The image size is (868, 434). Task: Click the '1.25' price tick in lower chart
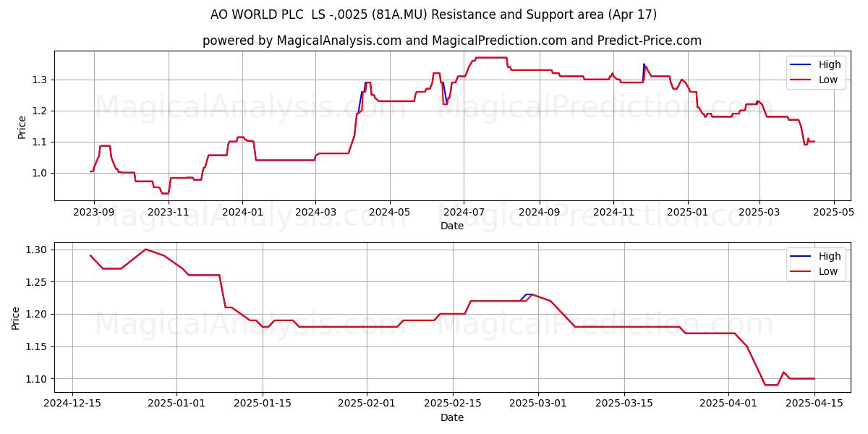pyautogui.click(x=38, y=282)
